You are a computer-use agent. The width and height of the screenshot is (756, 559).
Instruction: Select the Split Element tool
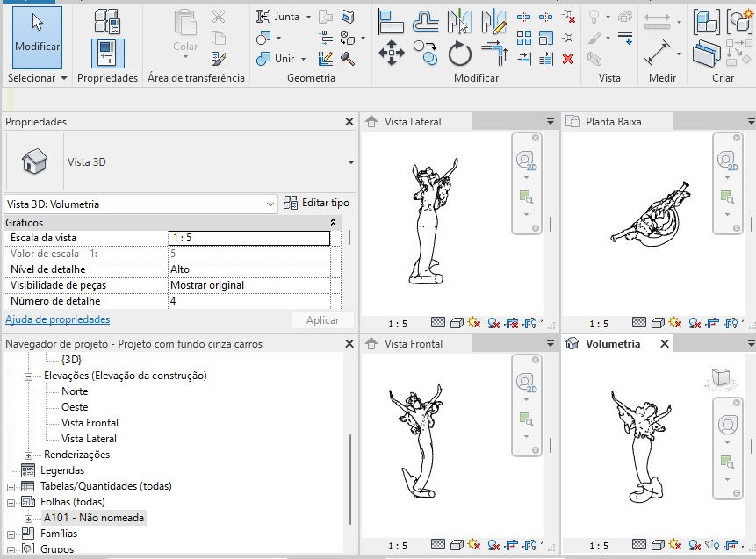tap(523, 18)
